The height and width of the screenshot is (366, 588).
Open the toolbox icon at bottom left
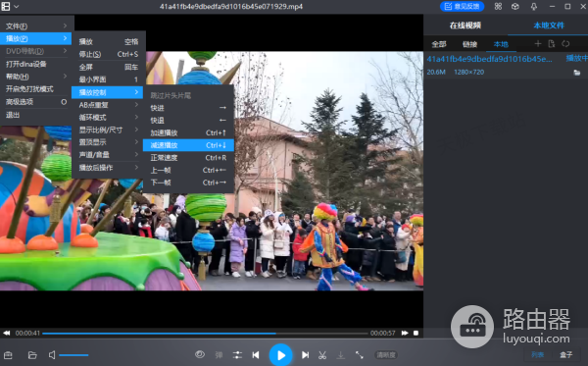pyautogui.click(x=8, y=355)
